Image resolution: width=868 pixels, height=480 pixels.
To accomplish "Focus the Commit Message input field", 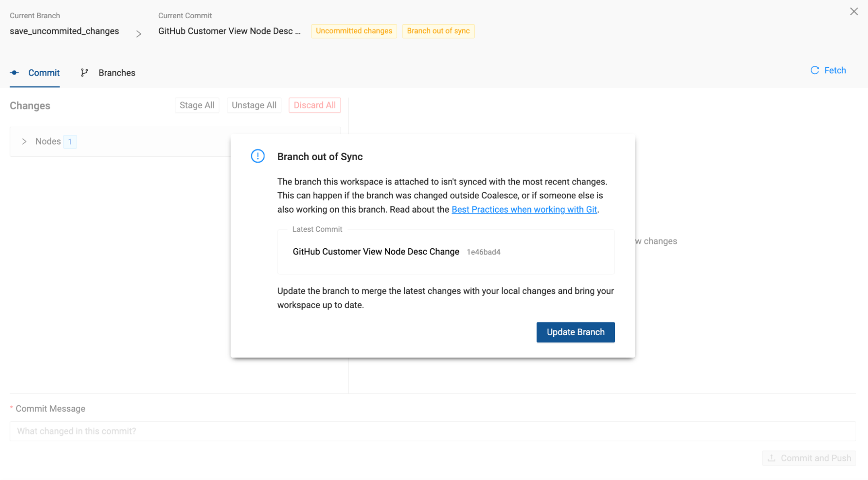I will tap(432, 431).
